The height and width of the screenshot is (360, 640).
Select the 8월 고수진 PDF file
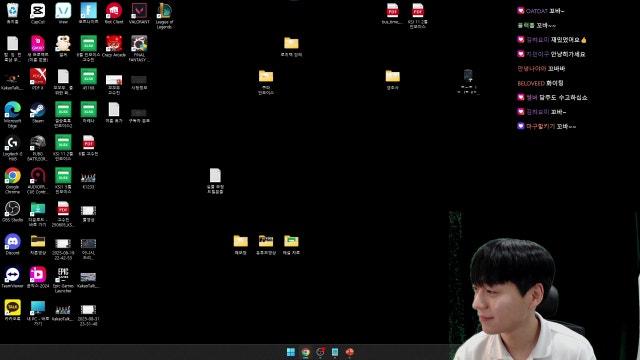click(89, 145)
